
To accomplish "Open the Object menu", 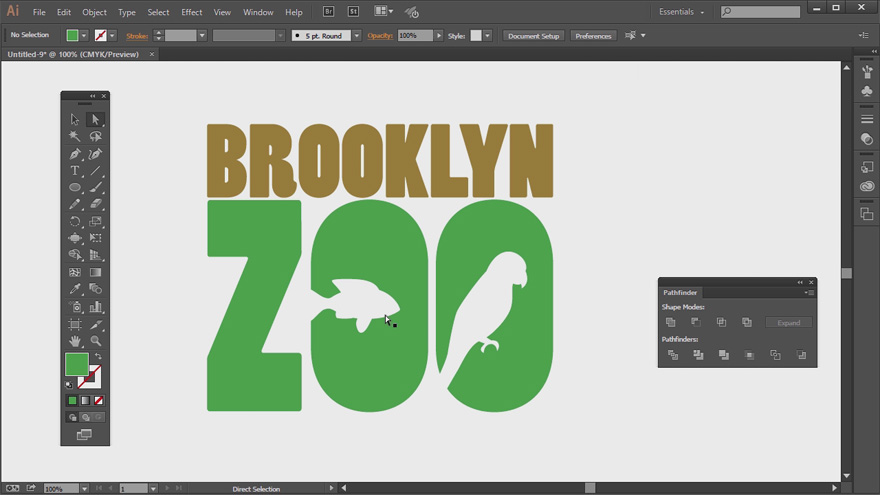I will (x=94, y=12).
